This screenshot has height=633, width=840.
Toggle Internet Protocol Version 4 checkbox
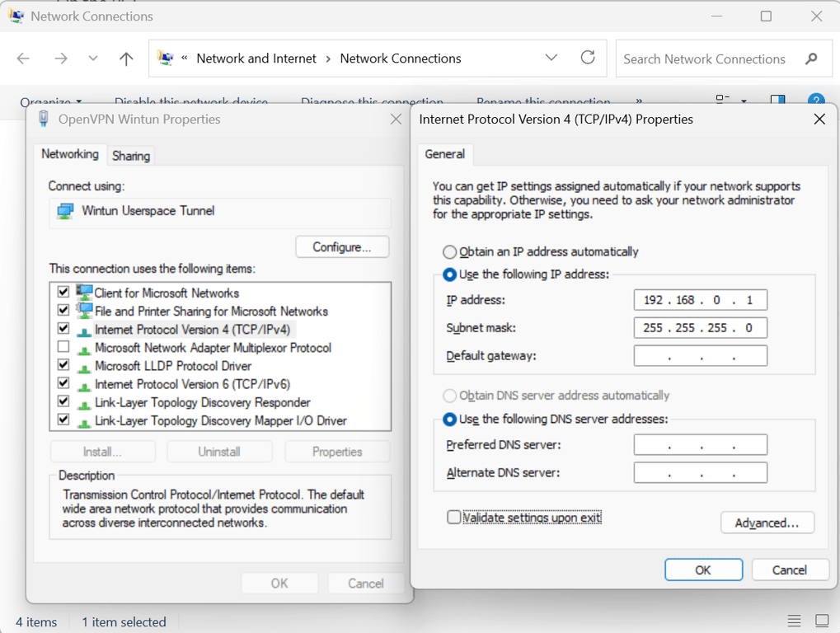63,328
